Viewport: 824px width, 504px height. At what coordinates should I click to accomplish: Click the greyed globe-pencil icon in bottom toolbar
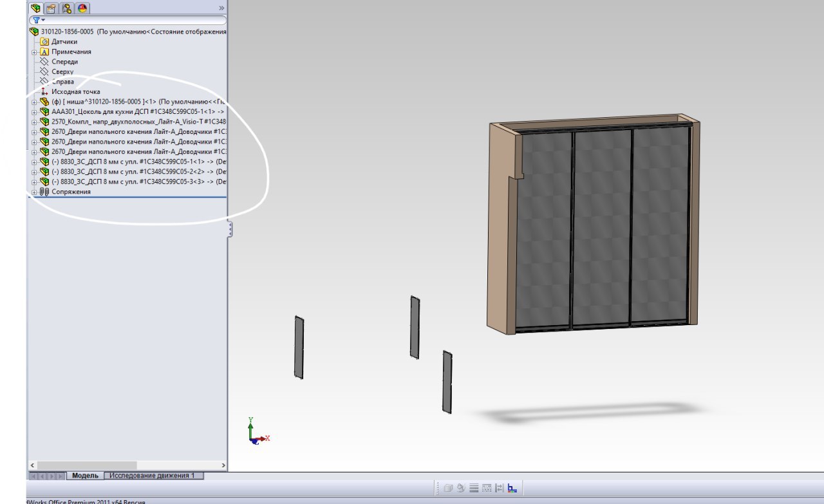tap(461, 488)
